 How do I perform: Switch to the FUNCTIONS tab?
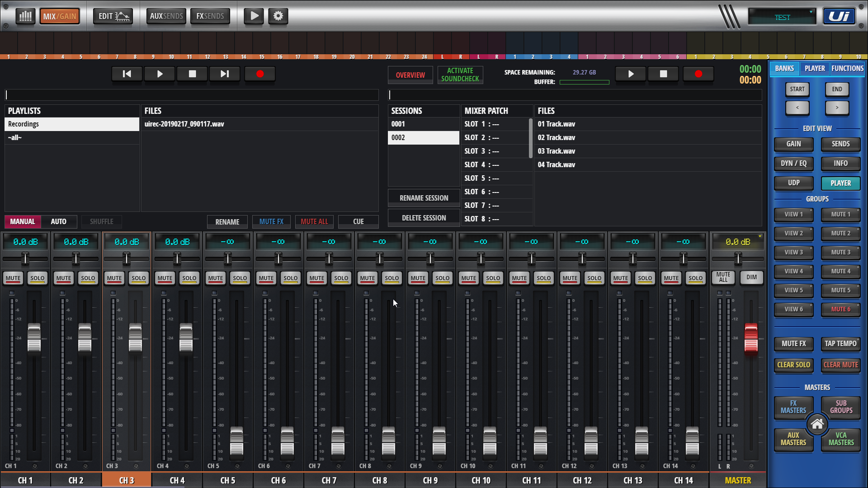click(847, 69)
